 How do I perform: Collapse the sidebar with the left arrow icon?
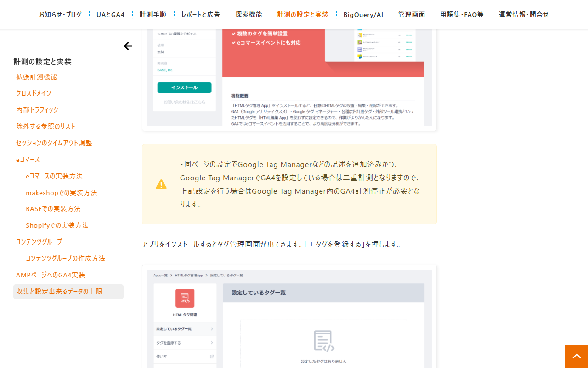[128, 46]
